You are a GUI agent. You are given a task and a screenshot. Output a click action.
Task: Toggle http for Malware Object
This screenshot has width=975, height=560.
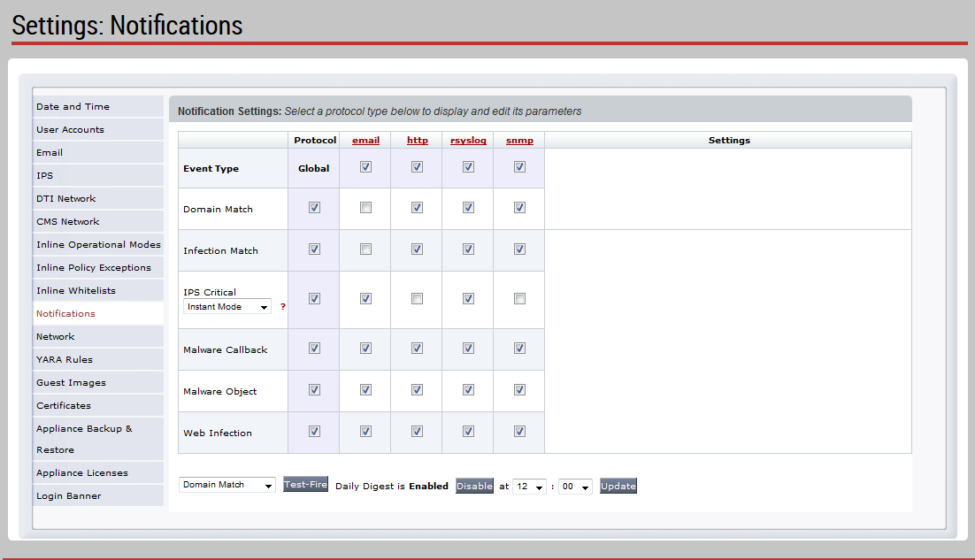[x=418, y=390]
